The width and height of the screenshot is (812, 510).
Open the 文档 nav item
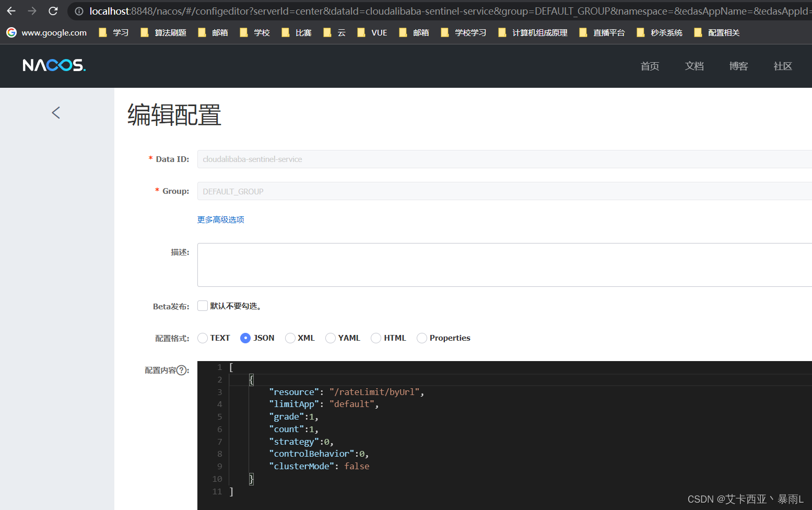[x=695, y=66]
